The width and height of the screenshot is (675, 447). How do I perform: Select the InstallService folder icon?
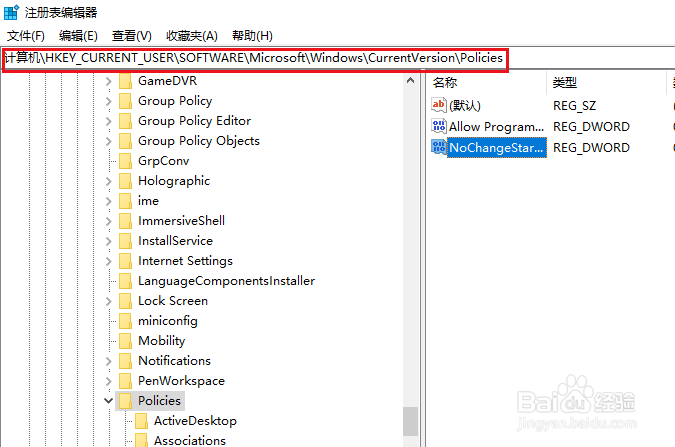125,241
